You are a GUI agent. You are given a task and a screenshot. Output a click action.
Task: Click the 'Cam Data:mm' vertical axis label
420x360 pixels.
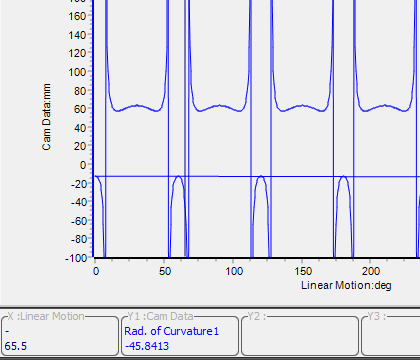click(x=46, y=117)
